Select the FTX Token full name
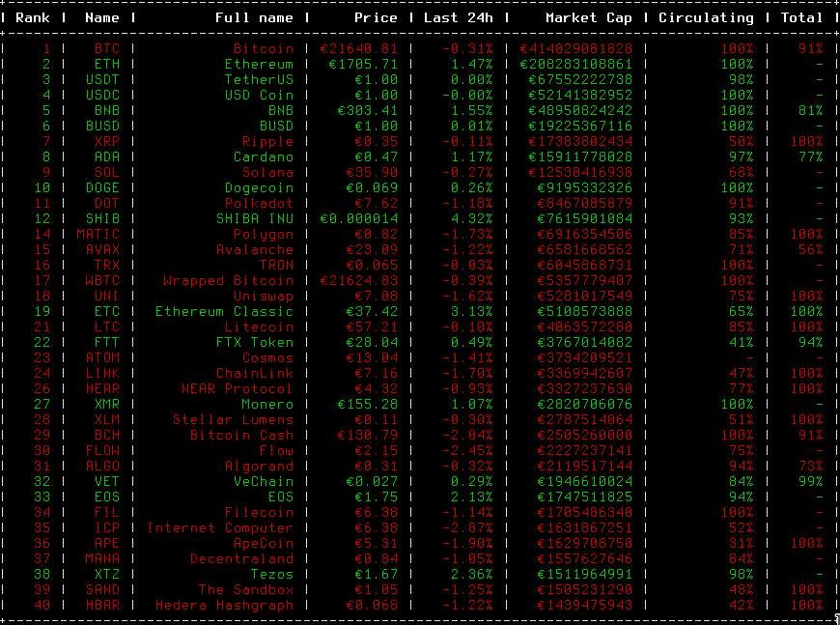 tap(255, 343)
